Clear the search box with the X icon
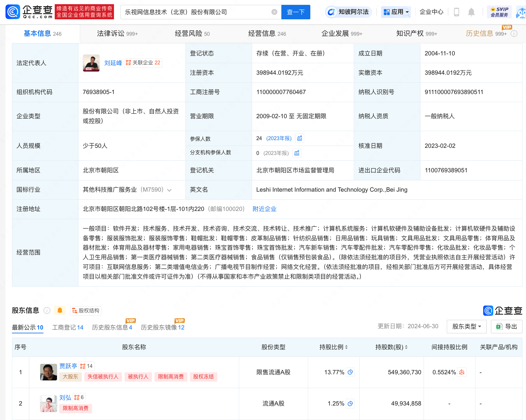 [274, 12]
